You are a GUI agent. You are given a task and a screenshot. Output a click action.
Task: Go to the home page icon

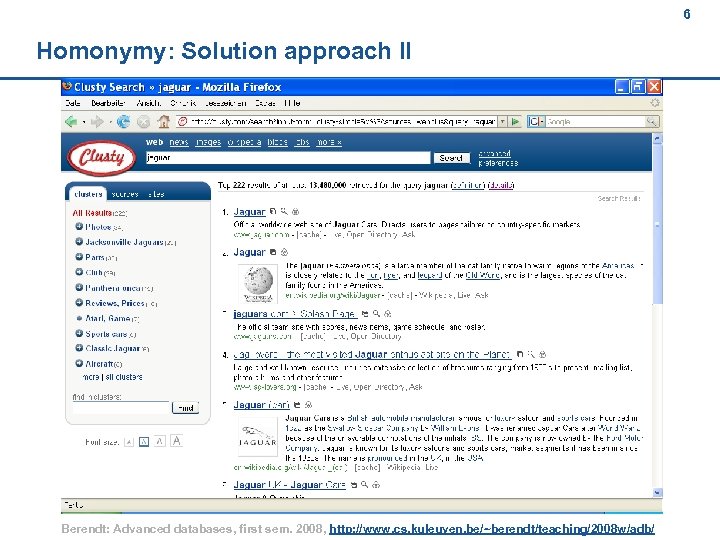(163, 122)
